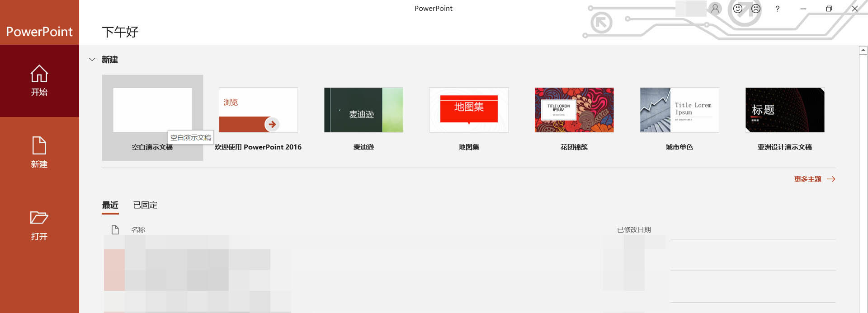
Task: Click the 更多主题 link
Action: (x=815, y=179)
